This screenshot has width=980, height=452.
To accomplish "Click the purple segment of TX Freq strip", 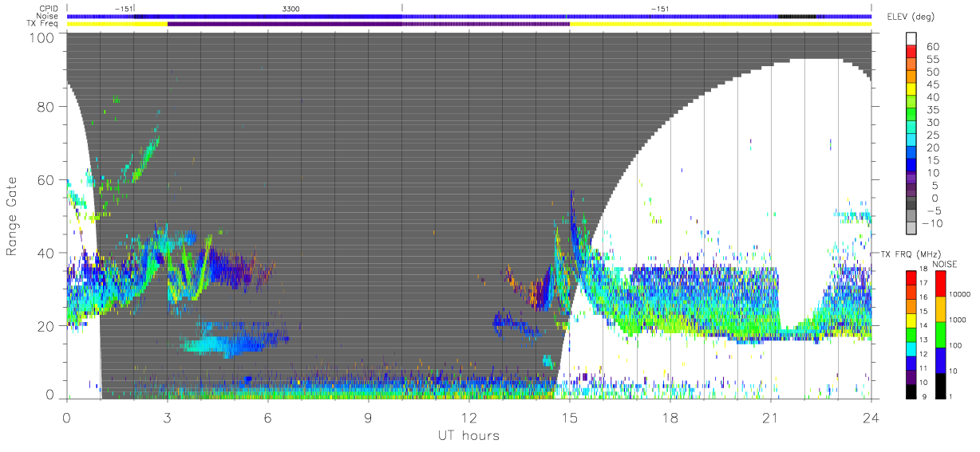I will 368,24.
